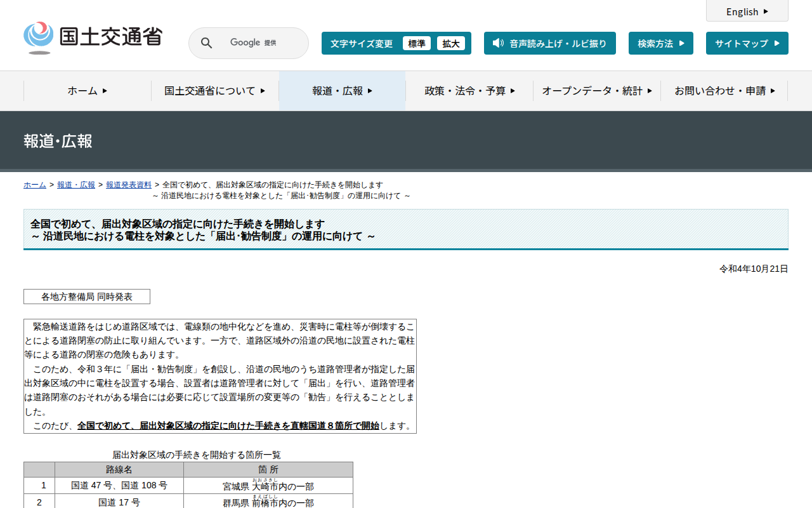812x508 pixels.
Task: Follow the 報道発表資料 breadcrumb link
Action: click(129, 185)
